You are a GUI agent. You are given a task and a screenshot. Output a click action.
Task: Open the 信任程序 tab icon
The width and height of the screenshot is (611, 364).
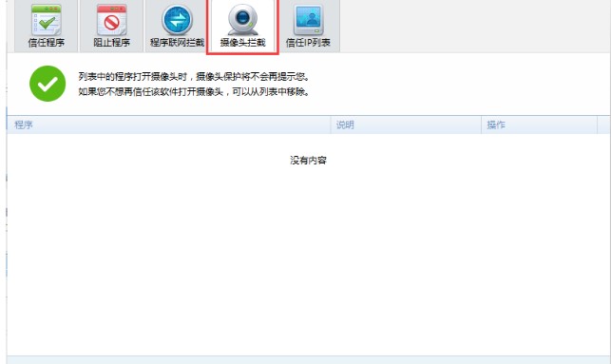46,20
